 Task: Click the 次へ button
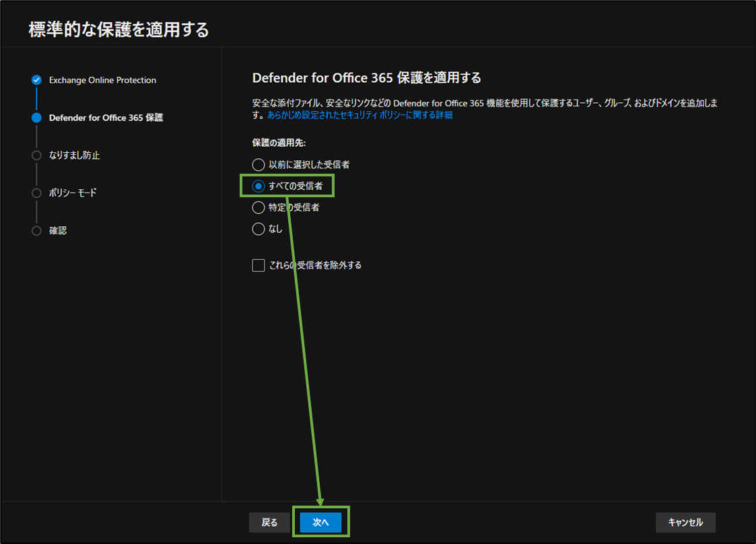(x=320, y=522)
